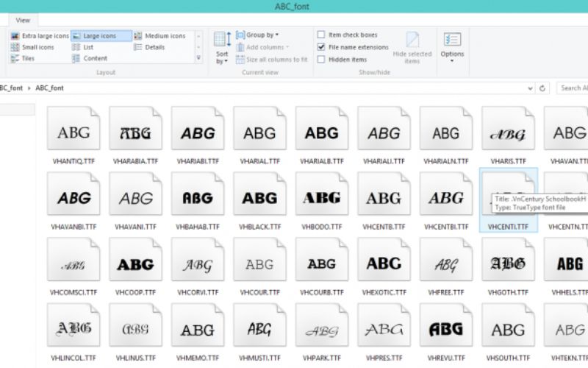Select VHMEMO.TTF font file
Viewport: 588px width, 368px height.
tap(198, 333)
